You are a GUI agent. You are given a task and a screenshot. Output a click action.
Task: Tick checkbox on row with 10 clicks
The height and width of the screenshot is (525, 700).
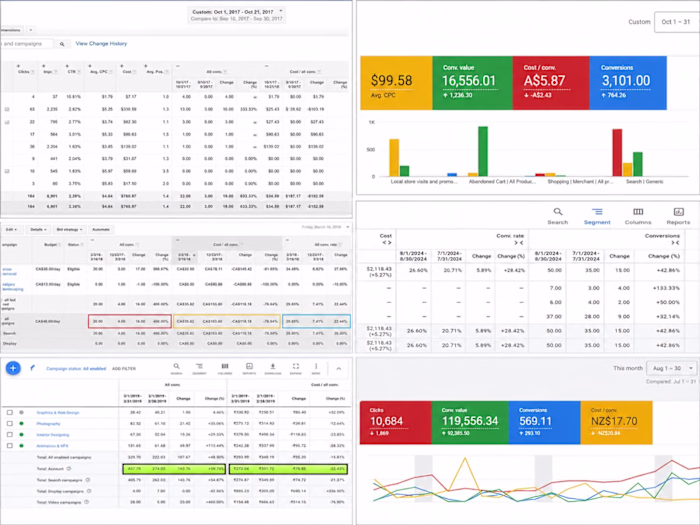(x=7, y=171)
